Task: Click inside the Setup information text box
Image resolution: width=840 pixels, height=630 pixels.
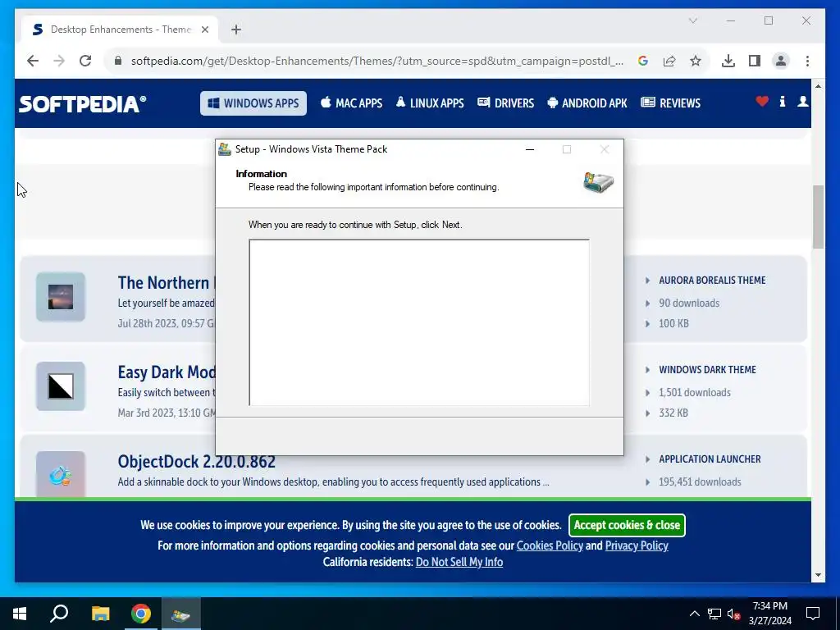Action: tap(419, 322)
